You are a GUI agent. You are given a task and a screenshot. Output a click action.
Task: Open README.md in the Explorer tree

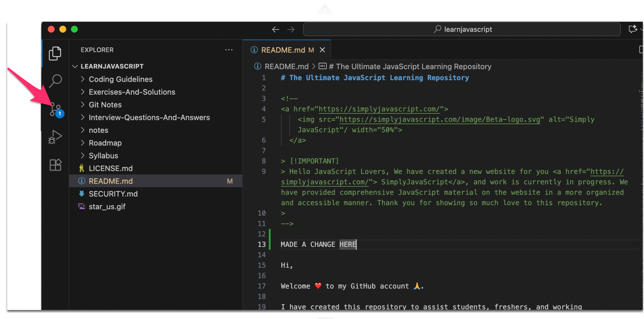[156, 181]
